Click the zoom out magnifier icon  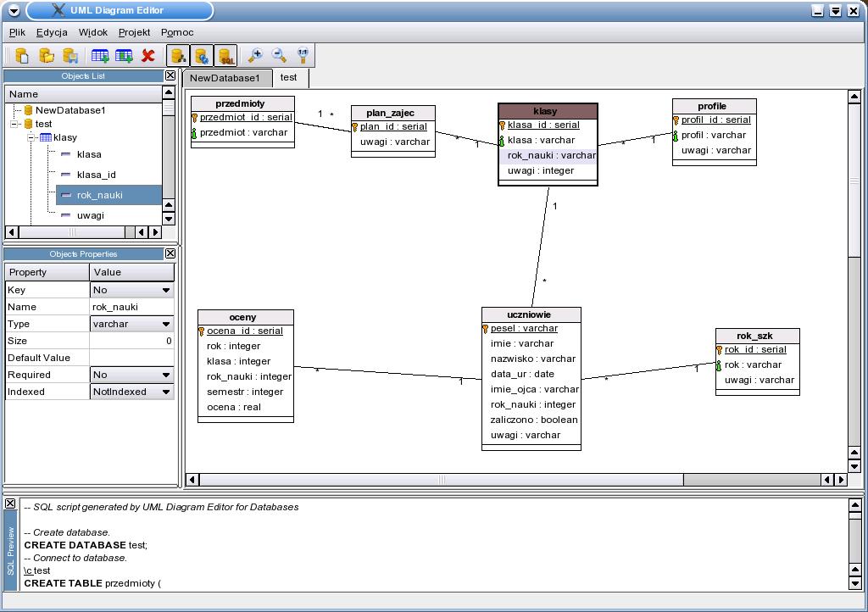pyautogui.click(x=279, y=56)
